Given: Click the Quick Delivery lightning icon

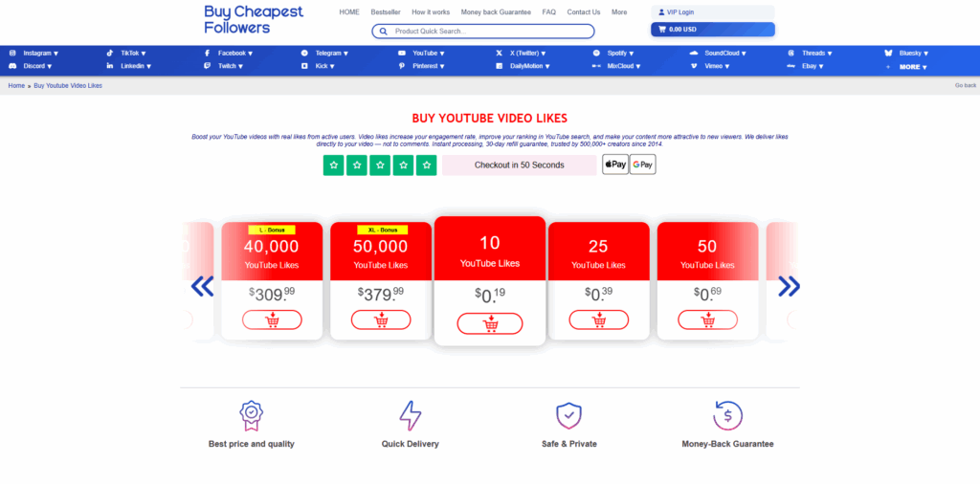Looking at the screenshot, I should [x=411, y=415].
